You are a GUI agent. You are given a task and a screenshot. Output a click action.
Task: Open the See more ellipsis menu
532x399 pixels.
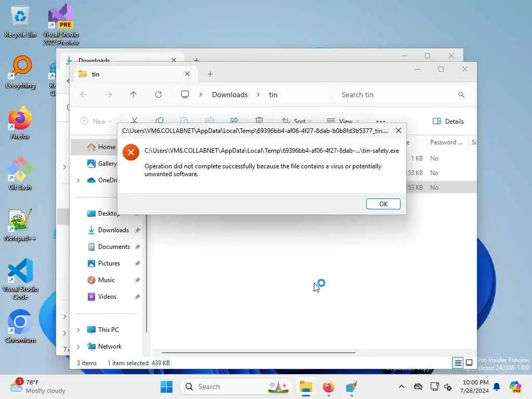(x=381, y=121)
